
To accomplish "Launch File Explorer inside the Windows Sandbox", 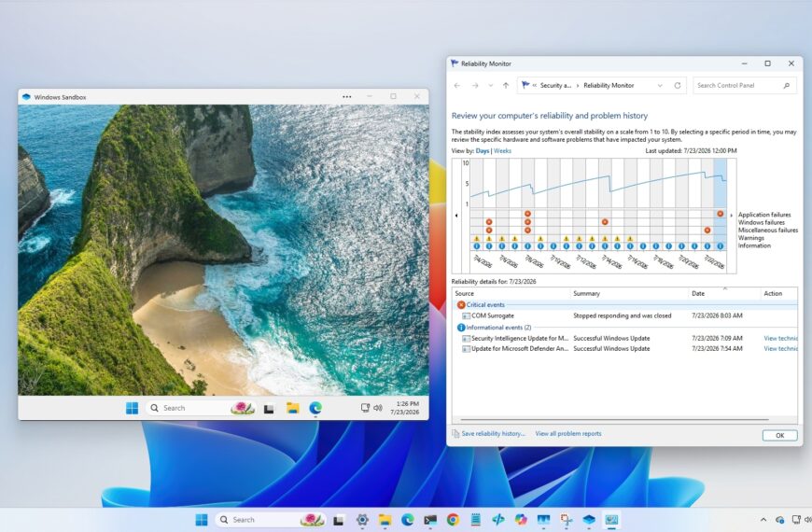I will click(292, 408).
